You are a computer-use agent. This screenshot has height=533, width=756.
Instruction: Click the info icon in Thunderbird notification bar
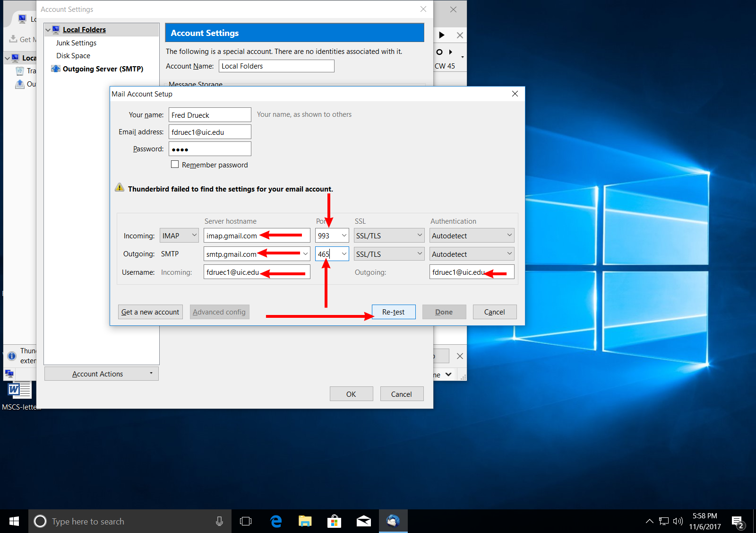(12, 356)
